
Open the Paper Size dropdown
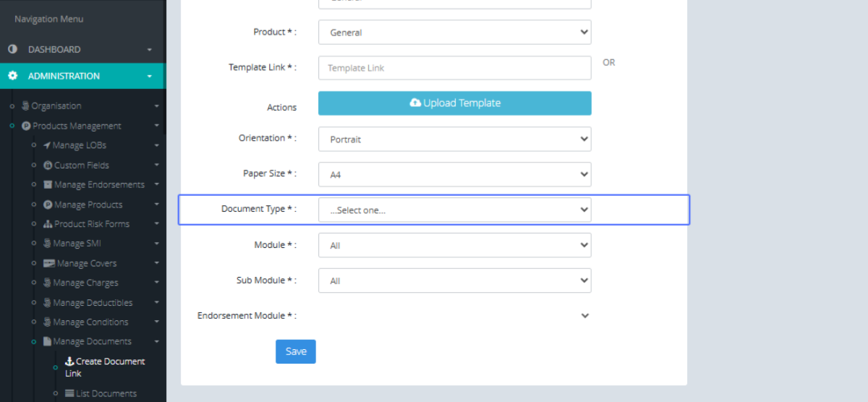tap(454, 174)
